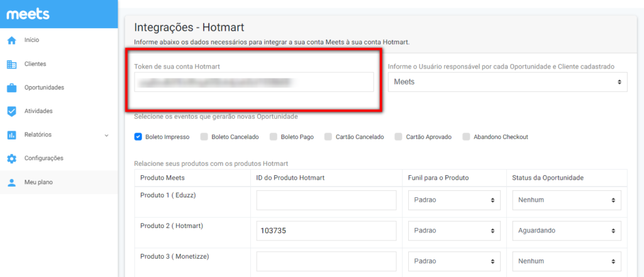Click the Atividades checkmark icon
Viewport: 644px width, 277px height.
point(12,111)
